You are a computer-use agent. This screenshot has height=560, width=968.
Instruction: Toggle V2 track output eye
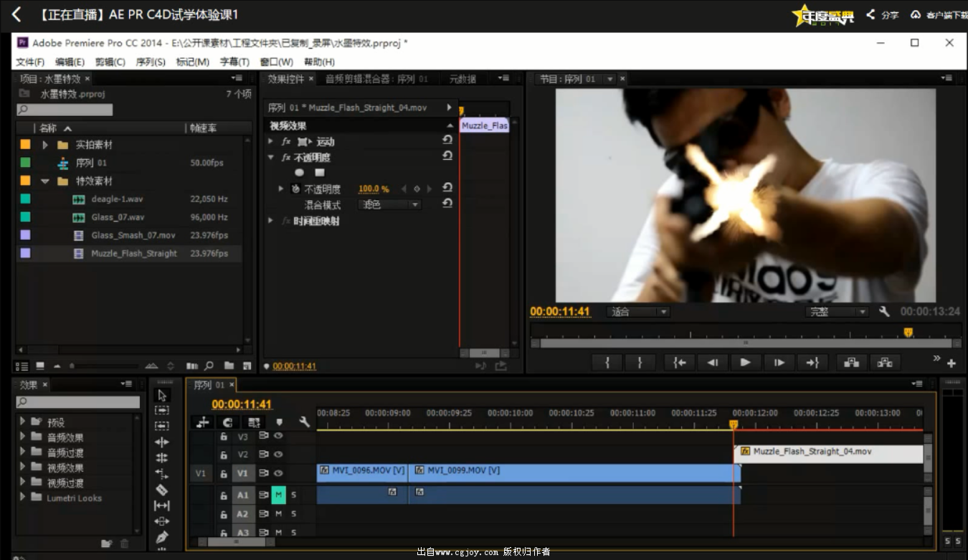tap(277, 454)
